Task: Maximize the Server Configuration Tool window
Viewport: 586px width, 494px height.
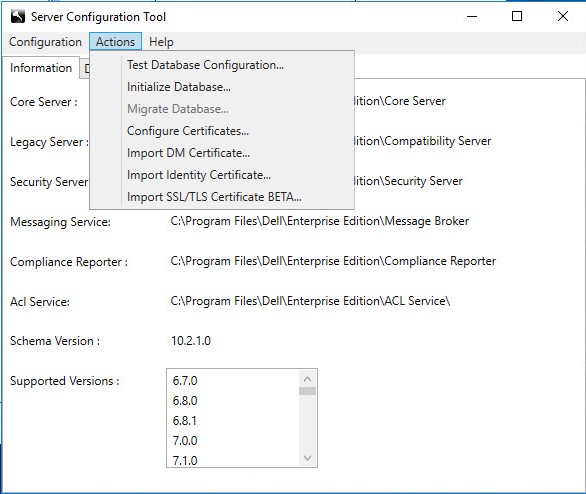Action: point(517,16)
